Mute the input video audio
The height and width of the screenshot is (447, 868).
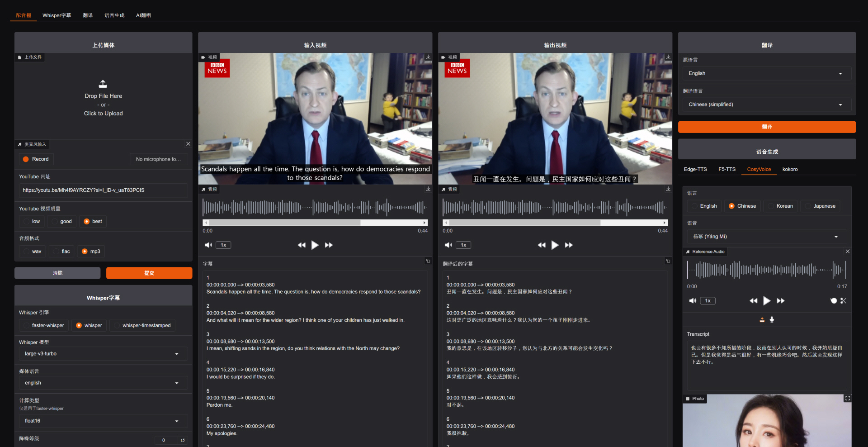(208, 245)
